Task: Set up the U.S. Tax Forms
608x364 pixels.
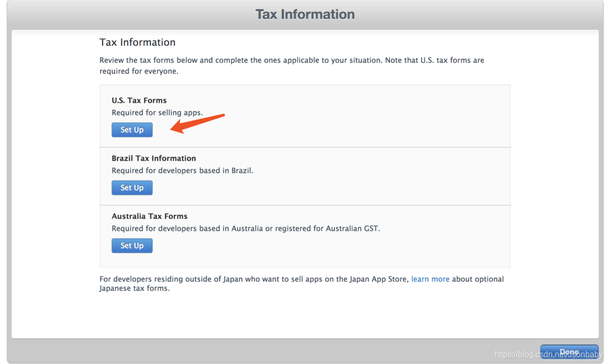Action: [132, 130]
